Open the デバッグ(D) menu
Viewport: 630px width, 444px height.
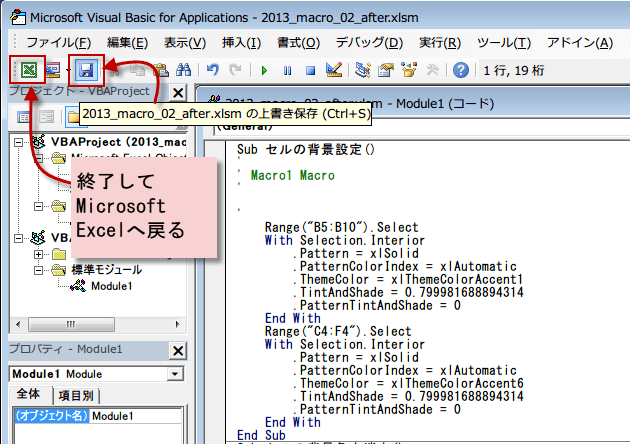[x=369, y=43]
